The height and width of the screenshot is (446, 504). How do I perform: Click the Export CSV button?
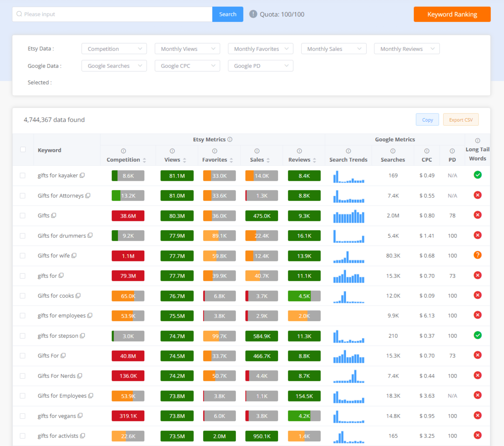460,120
